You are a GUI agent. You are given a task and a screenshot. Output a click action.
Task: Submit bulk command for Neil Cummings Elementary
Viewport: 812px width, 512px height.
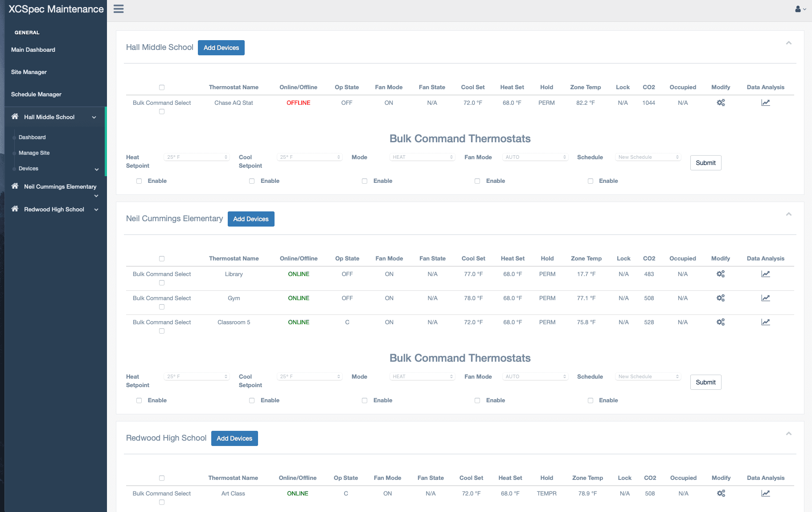pyautogui.click(x=705, y=382)
